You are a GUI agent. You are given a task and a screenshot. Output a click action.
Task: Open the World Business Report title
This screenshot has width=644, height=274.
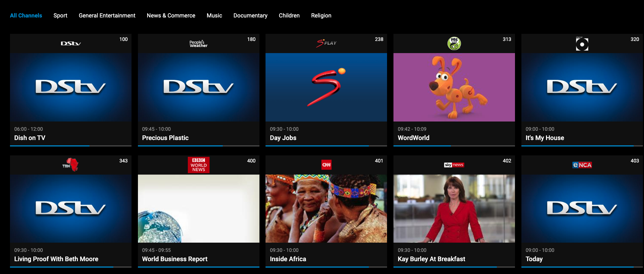(175, 259)
